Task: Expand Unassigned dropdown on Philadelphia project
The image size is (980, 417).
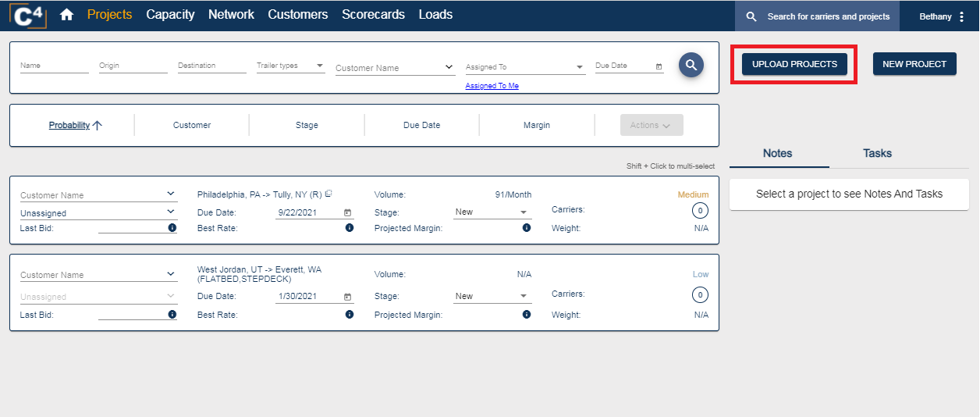Action: [x=171, y=212]
